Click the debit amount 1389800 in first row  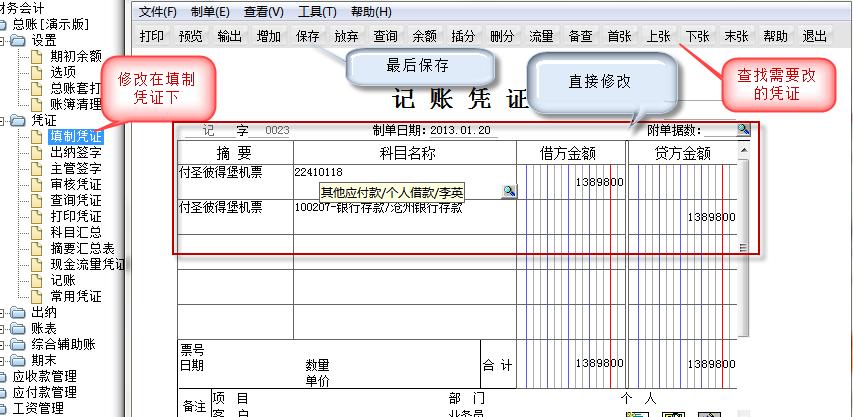pyautogui.click(x=599, y=182)
